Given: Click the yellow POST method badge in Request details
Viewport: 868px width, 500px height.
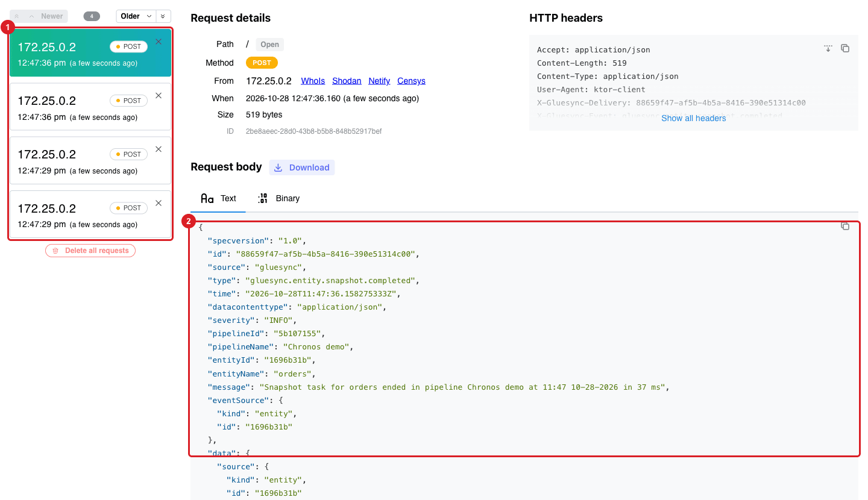Looking at the screenshot, I should point(262,63).
